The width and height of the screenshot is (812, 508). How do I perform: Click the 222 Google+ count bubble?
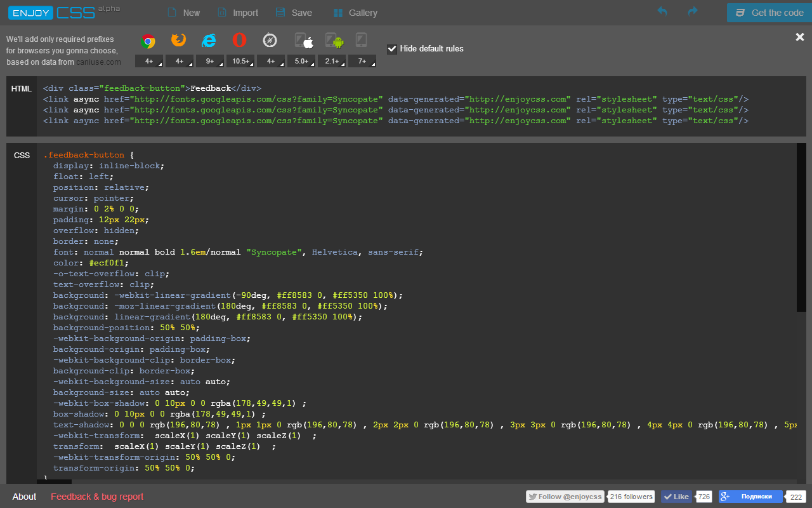pos(797,497)
